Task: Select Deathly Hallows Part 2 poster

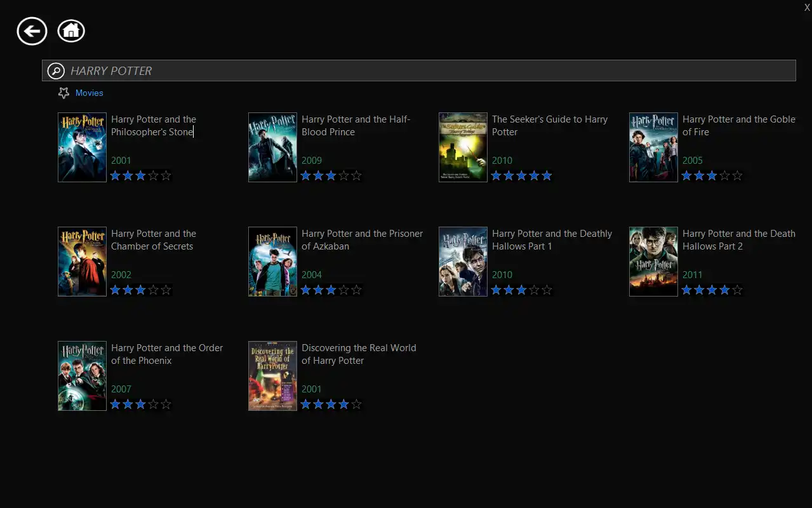Action: pyautogui.click(x=653, y=262)
